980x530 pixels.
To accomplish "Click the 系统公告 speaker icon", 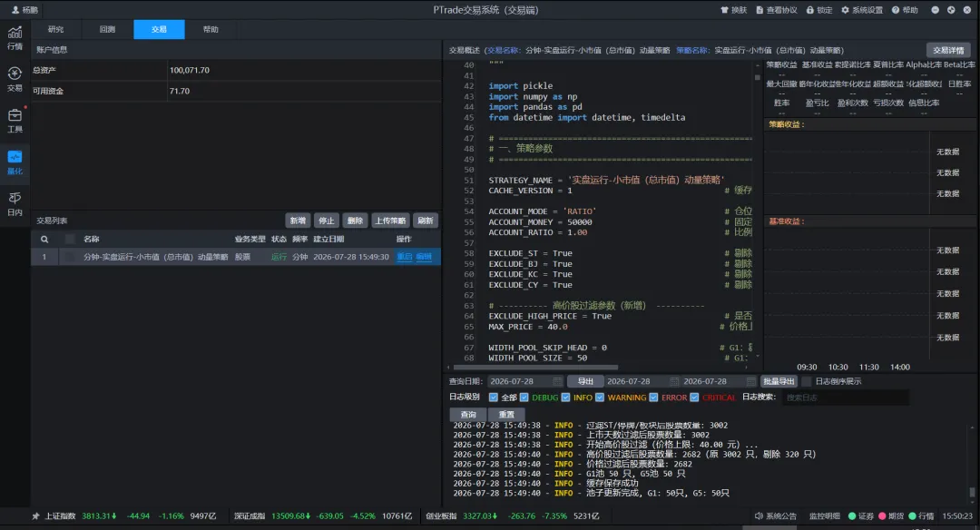I will point(759,516).
